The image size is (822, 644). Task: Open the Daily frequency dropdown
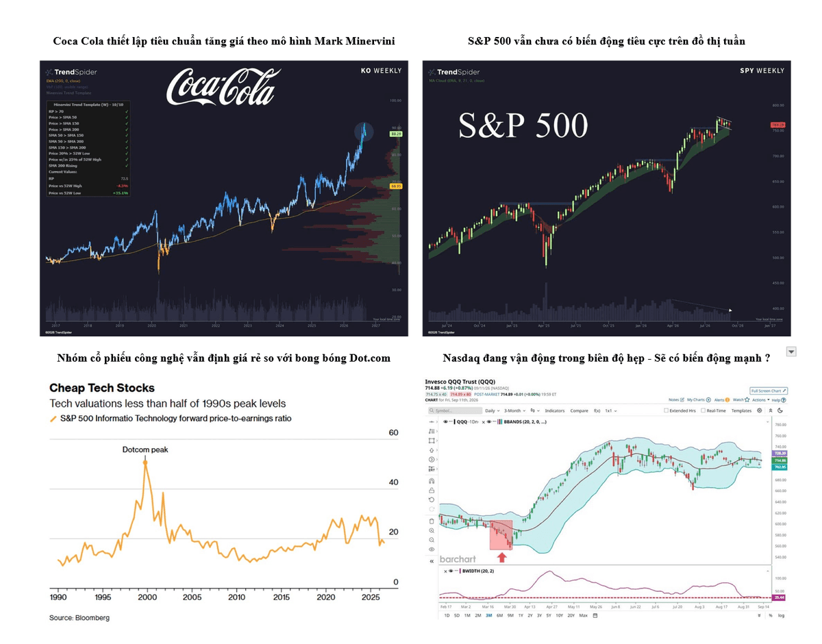492,410
